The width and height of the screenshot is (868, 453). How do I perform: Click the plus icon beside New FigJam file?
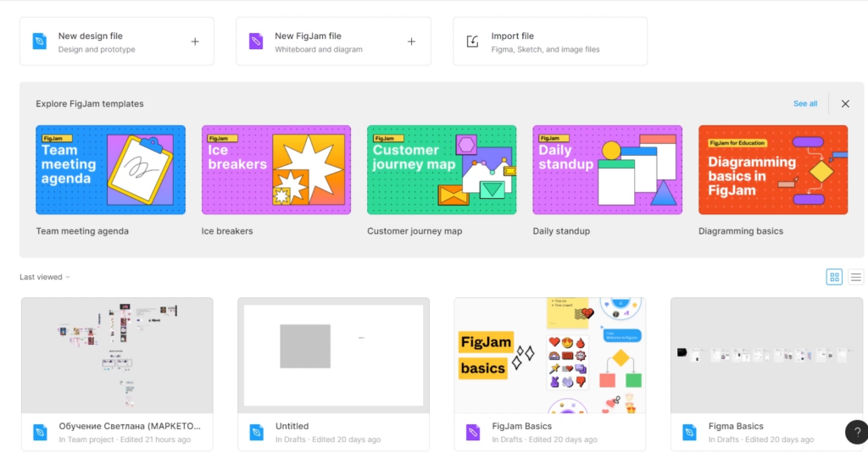(x=411, y=41)
